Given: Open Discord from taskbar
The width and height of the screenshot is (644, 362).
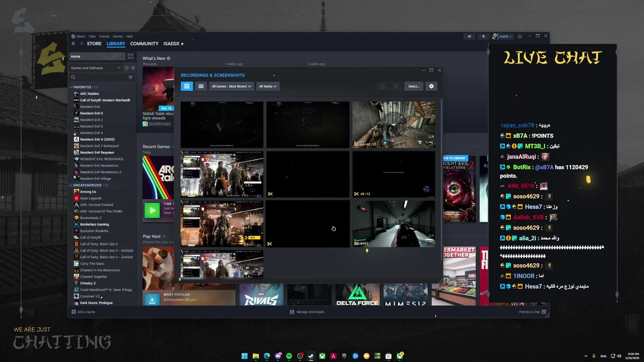Looking at the screenshot, I should (x=278, y=356).
